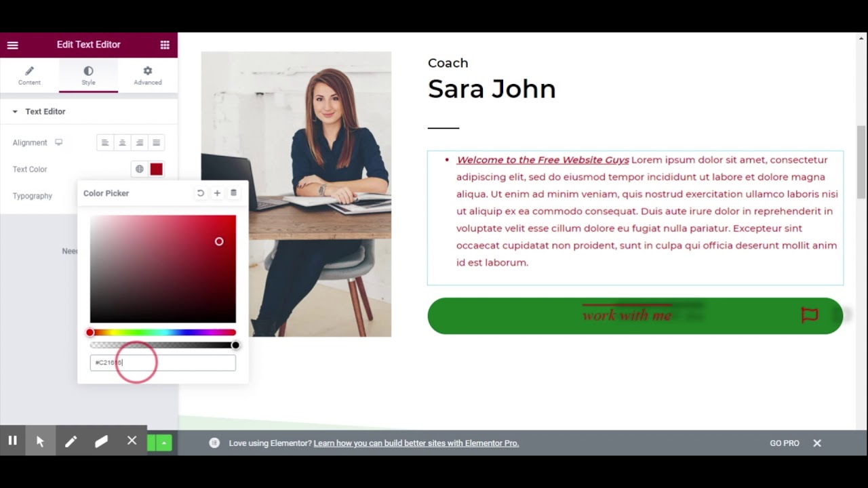Align text right

coord(140,142)
